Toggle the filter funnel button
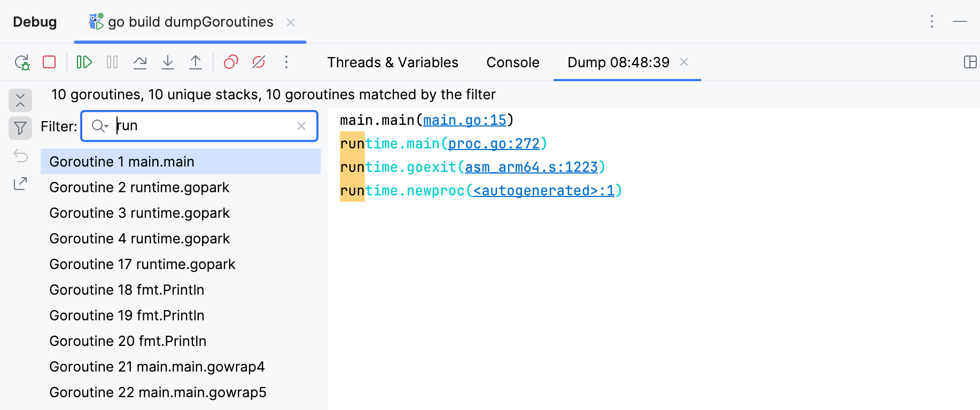Screen dimensions: 980x410 click(20, 128)
